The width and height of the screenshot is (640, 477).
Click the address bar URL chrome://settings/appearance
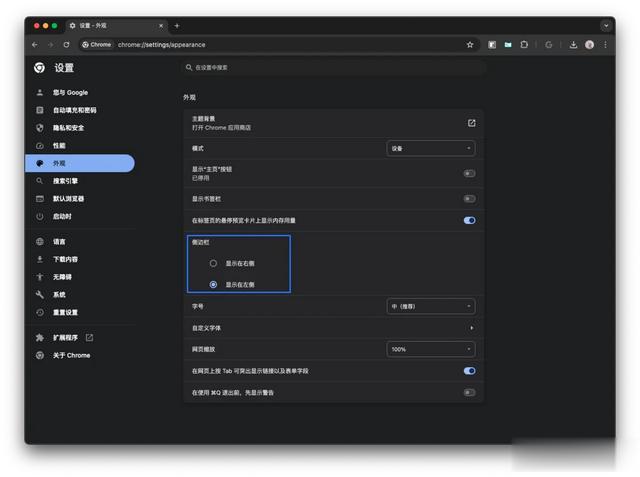coord(162,45)
